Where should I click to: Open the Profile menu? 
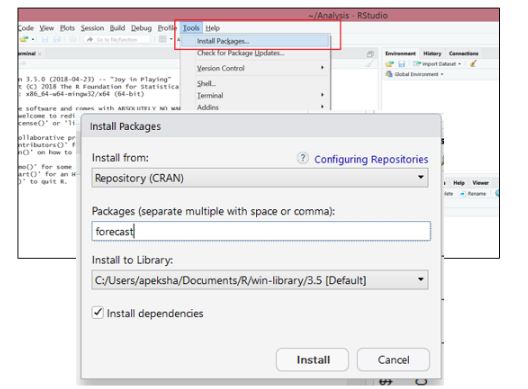click(167, 28)
